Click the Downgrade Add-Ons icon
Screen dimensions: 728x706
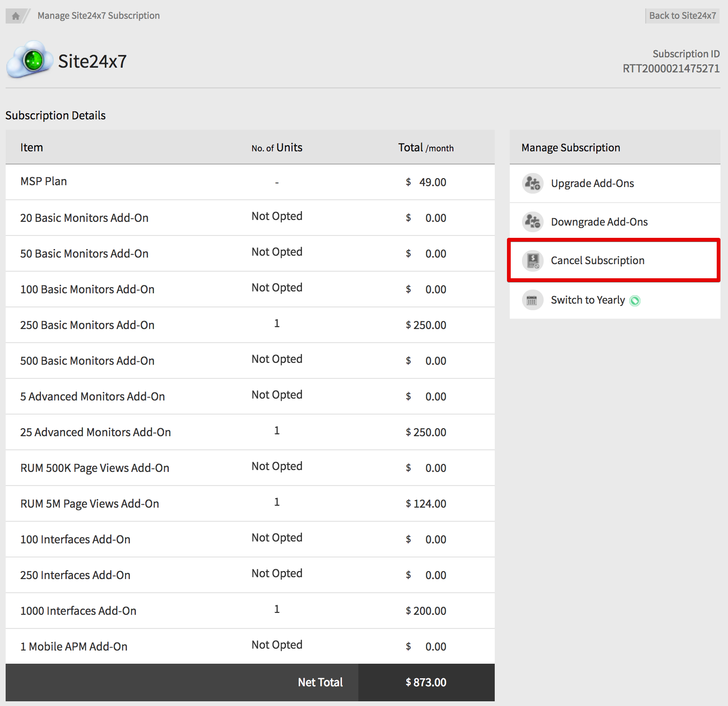[532, 222]
